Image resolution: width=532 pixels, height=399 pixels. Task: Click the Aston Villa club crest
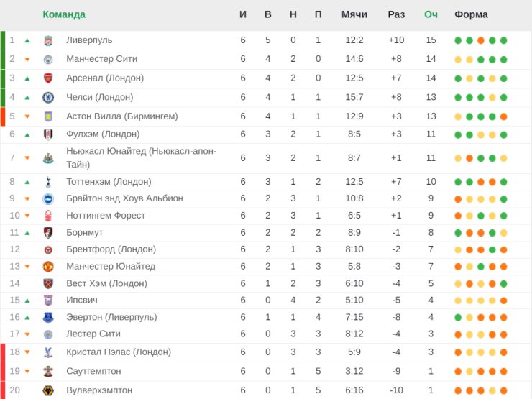(48, 116)
